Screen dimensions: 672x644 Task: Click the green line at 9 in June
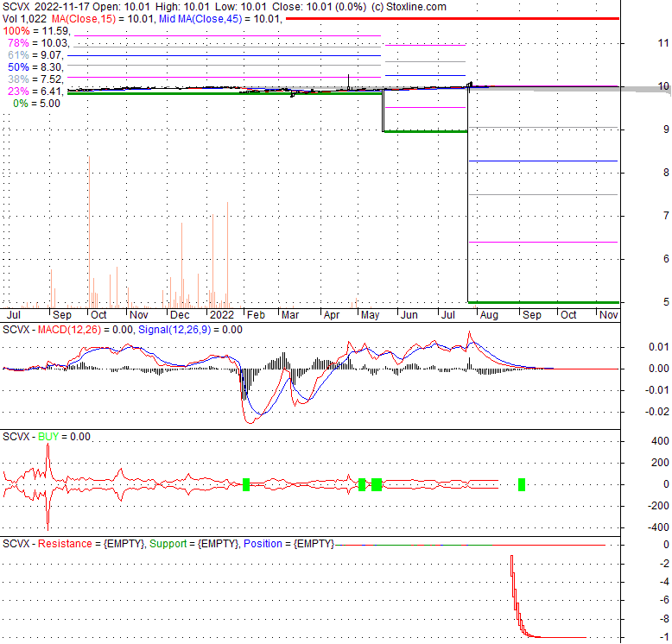coord(426,131)
